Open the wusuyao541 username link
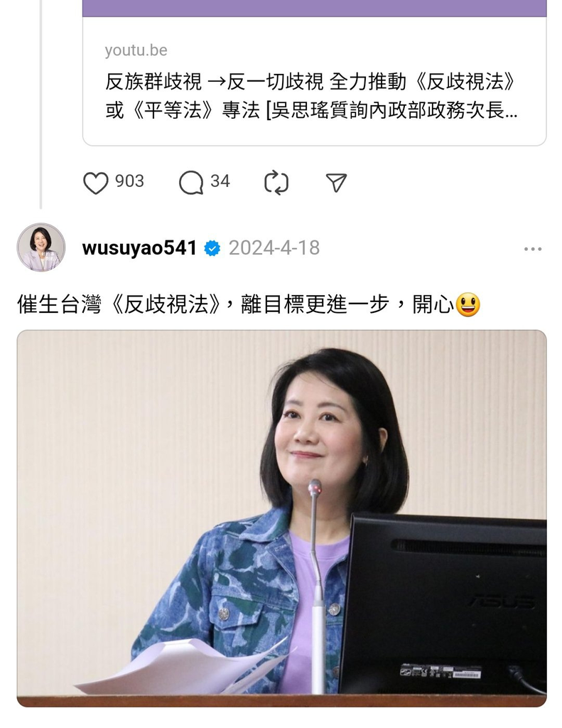This screenshot has height=728, width=562. [140, 248]
